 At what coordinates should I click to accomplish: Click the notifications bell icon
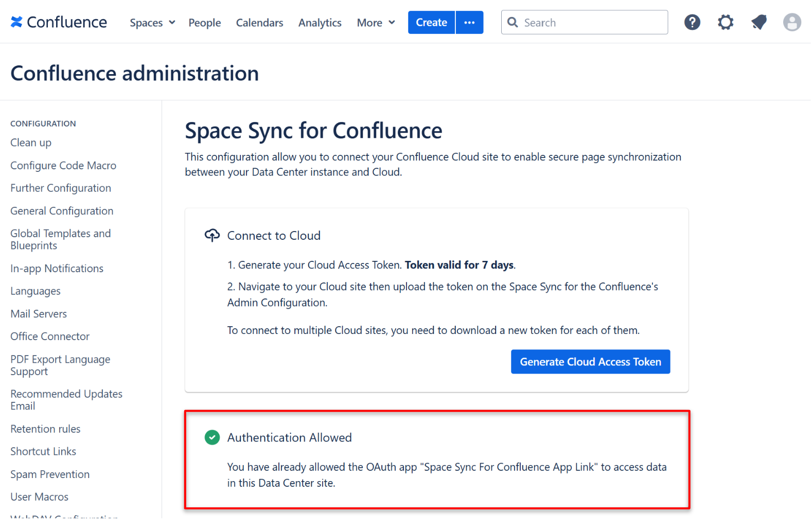pos(759,22)
